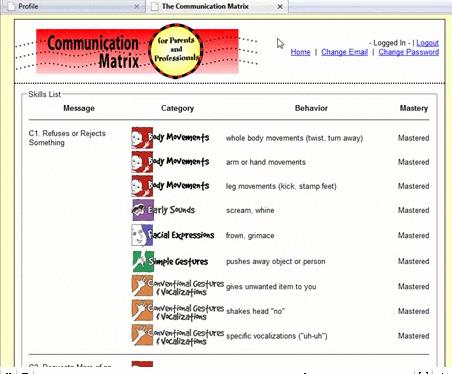
Task: Click Conventional Gestures icon for shakes head no
Action: pyautogui.click(x=142, y=311)
